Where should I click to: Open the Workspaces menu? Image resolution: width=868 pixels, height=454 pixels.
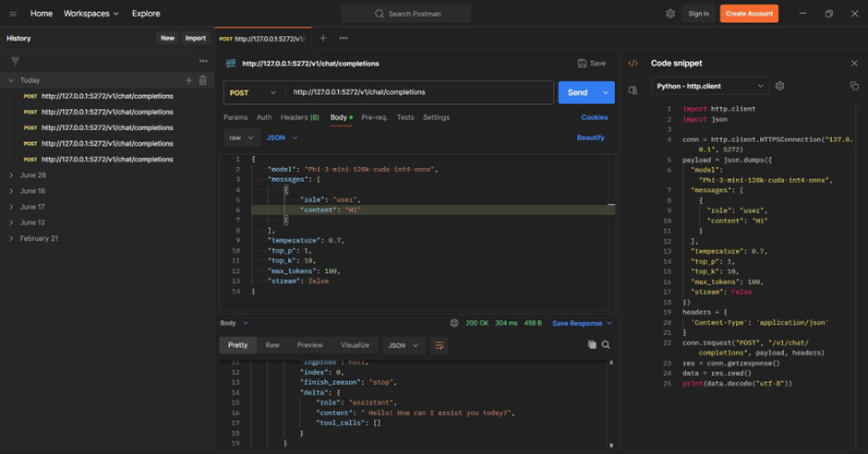[90, 14]
